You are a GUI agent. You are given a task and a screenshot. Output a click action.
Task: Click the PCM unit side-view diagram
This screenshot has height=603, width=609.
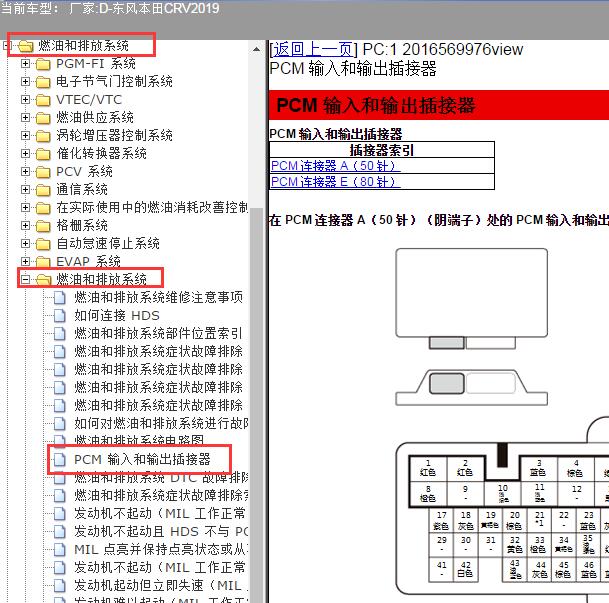[472, 388]
